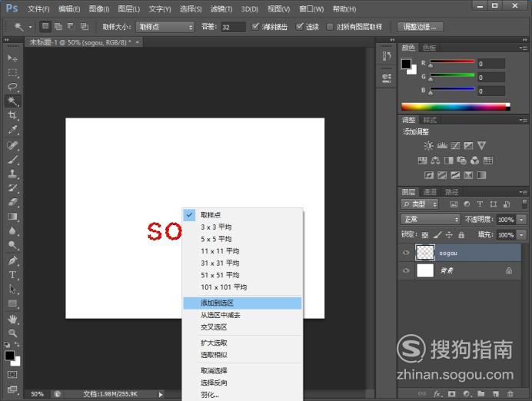Viewport: 532px width, 401px height.
Task: Click Add to Selection mode icon
Action: pyautogui.click(x=58, y=26)
